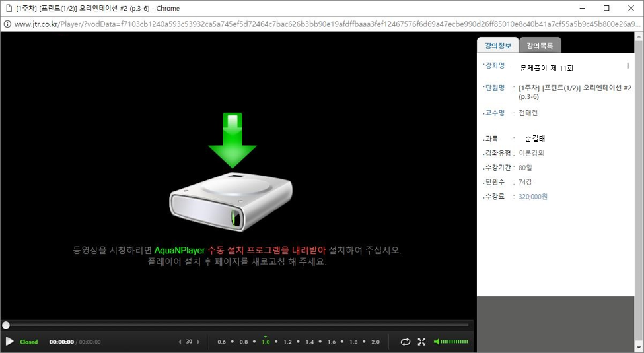This screenshot has width=644, height=353.
Task: Set playback speed to 0.6
Action: pos(222,342)
